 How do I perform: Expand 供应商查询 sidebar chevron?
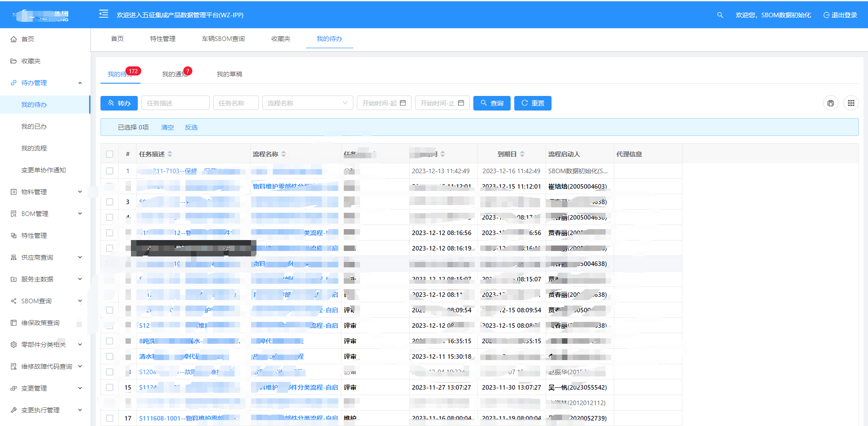(80, 257)
